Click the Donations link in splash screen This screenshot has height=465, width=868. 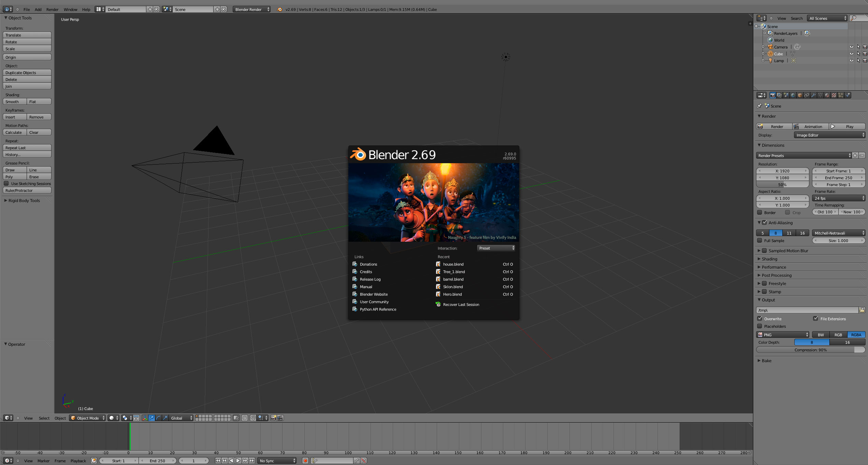[x=368, y=264]
